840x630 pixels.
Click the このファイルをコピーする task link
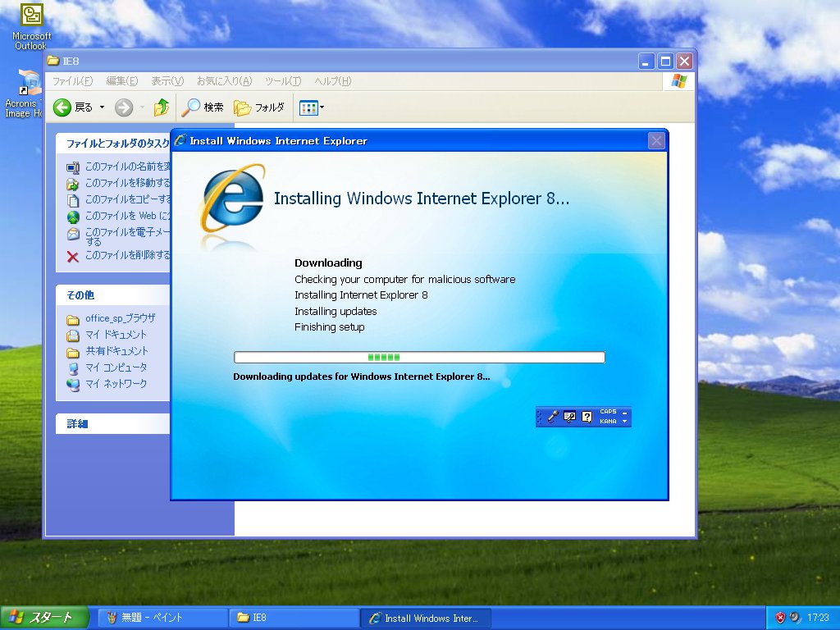[127, 199]
